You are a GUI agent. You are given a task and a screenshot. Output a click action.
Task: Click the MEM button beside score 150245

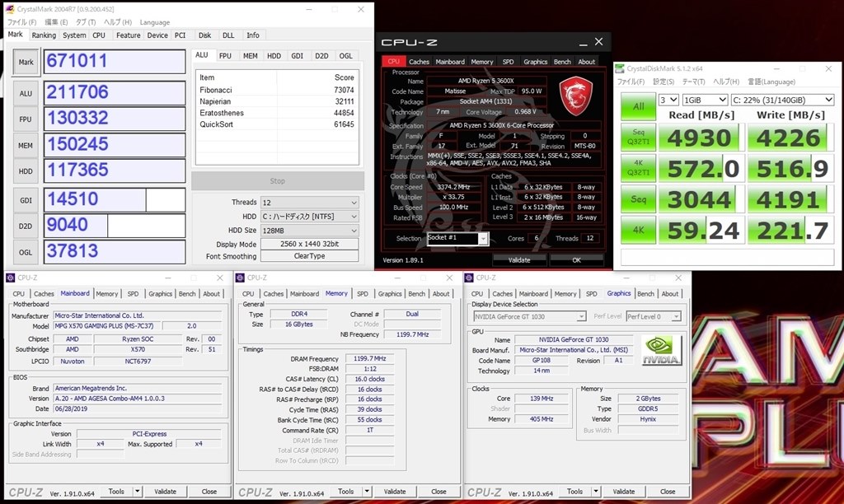click(26, 145)
